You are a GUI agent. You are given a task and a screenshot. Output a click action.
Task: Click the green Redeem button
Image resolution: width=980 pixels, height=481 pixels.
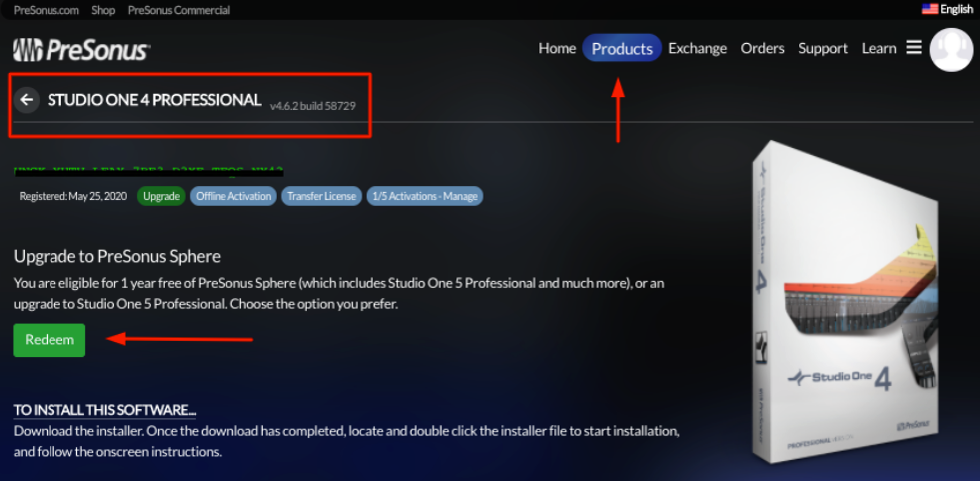[x=49, y=340]
